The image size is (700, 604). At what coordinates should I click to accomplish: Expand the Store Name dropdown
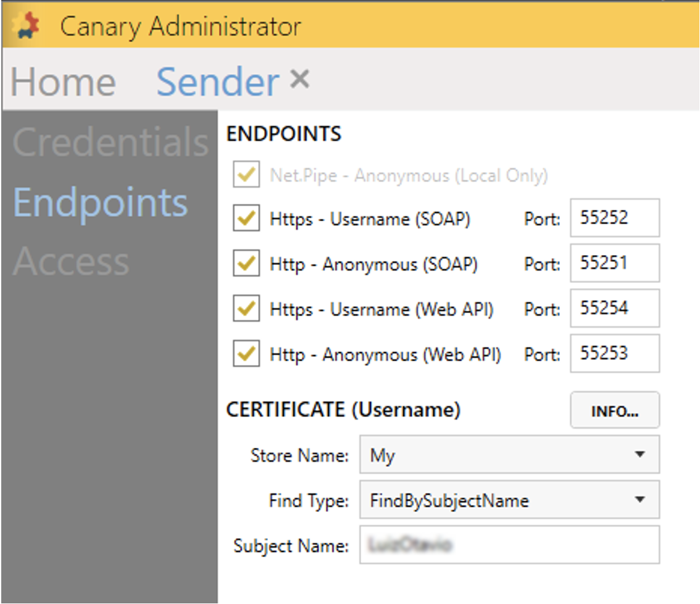509,455
